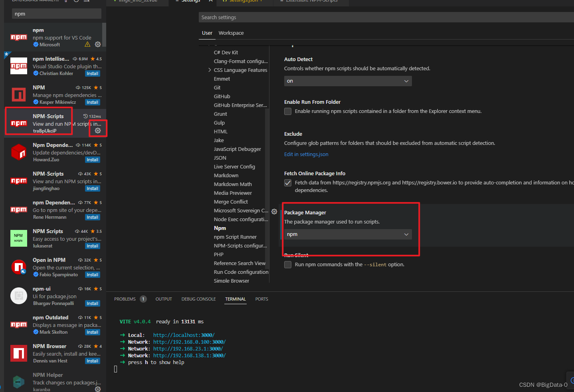Click the npm Outdated extension icon
This screenshot has width=574, height=392.
tap(19, 325)
